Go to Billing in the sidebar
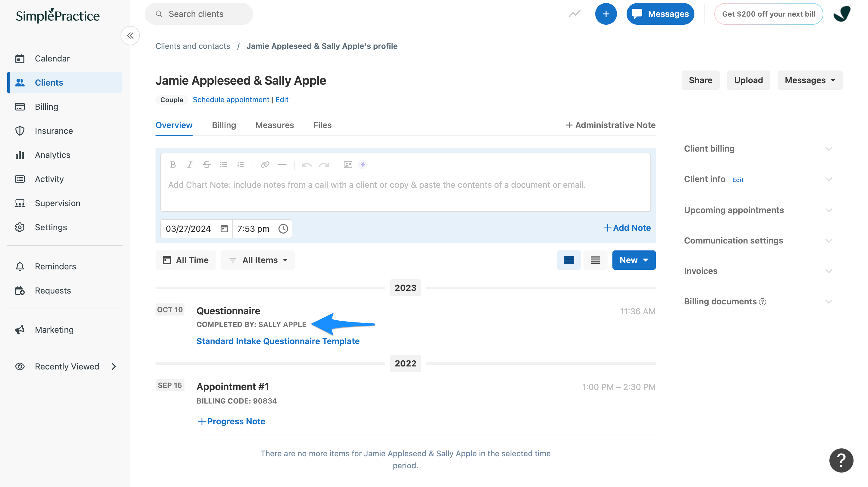Image resolution: width=868 pixels, height=487 pixels. coord(64,106)
